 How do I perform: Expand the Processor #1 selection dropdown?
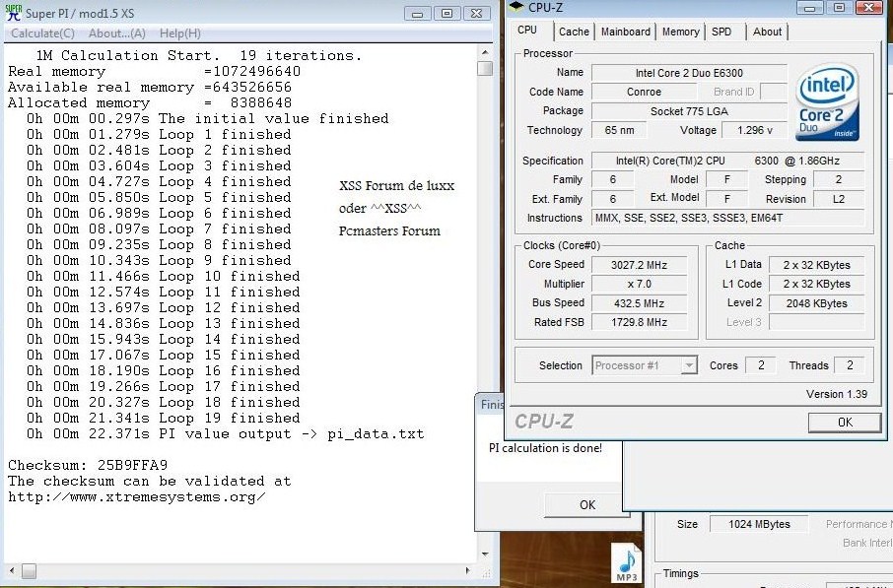[x=689, y=365]
